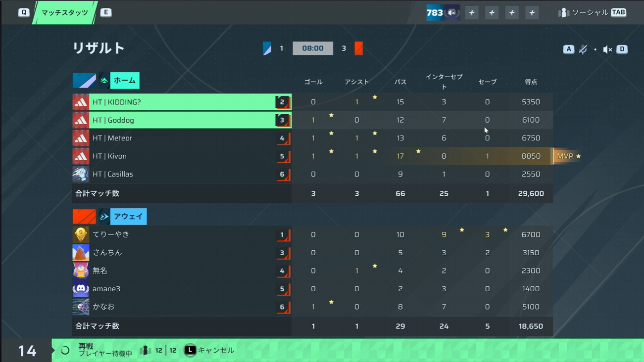
Task: Click the glove avatar of HT | Casillas
Action: pyautogui.click(x=81, y=174)
